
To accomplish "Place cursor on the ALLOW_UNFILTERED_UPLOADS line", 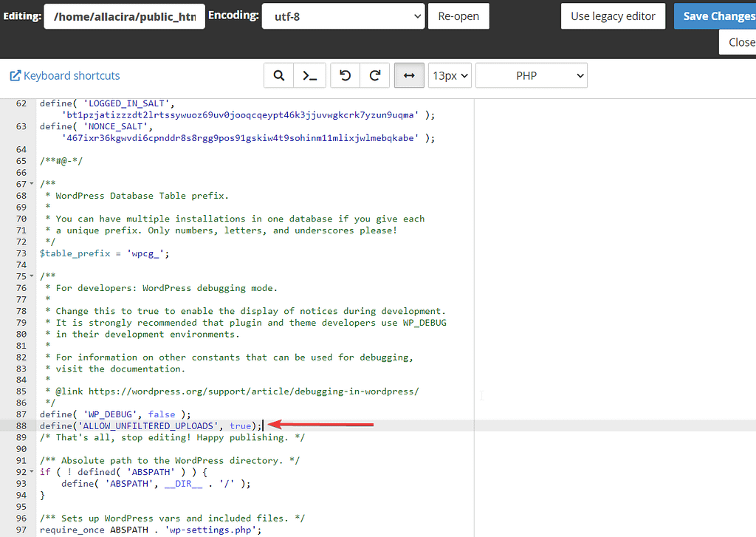I will click(148, 425).
